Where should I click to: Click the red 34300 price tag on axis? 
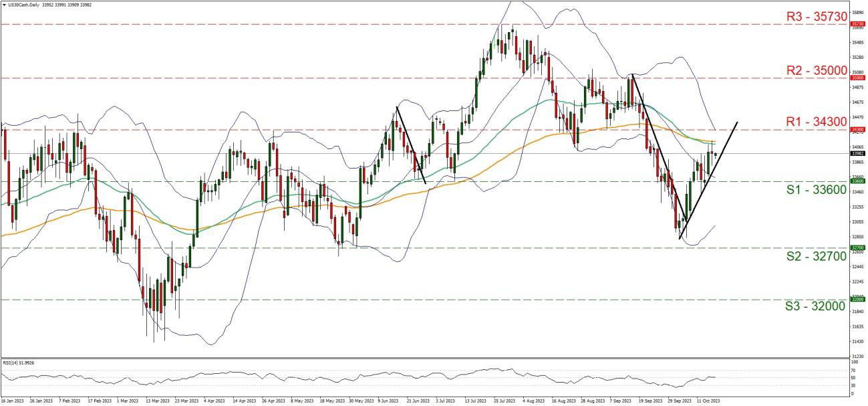point(858,130)
